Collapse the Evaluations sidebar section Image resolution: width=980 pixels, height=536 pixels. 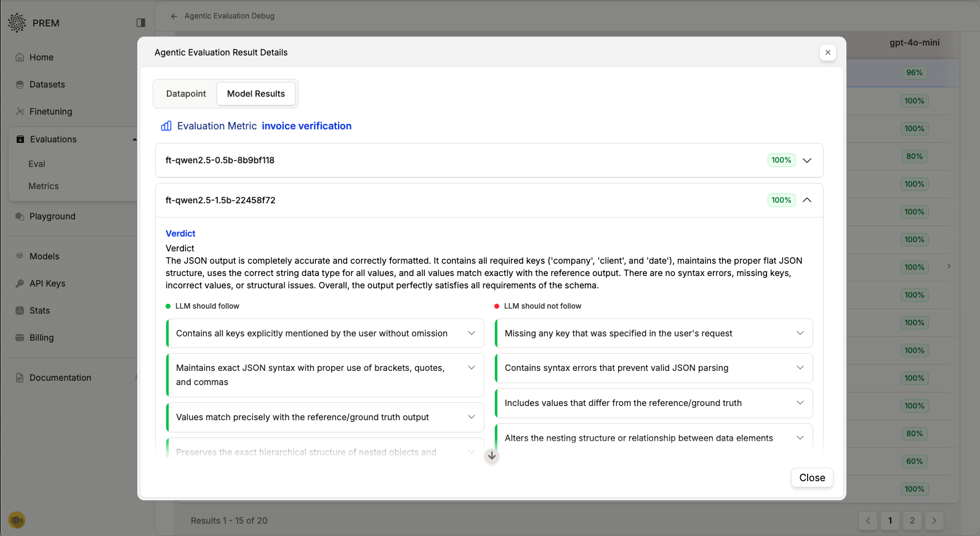[134, 139]
